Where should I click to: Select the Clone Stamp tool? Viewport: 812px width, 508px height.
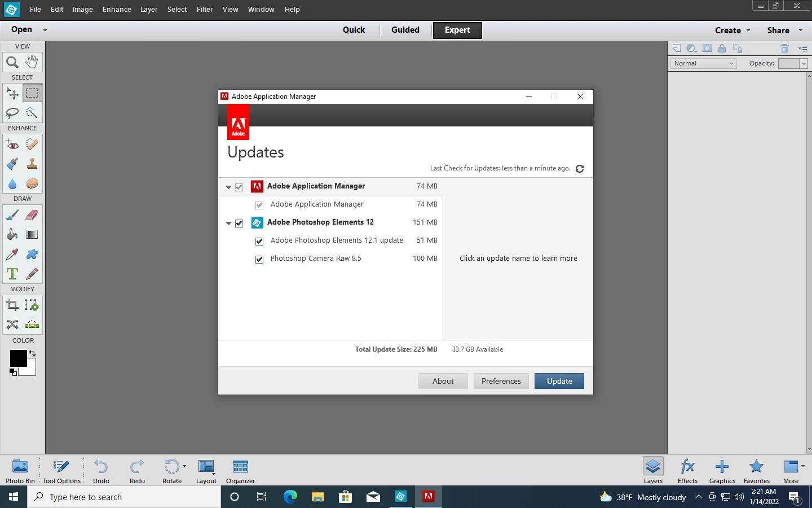point(32,164)
